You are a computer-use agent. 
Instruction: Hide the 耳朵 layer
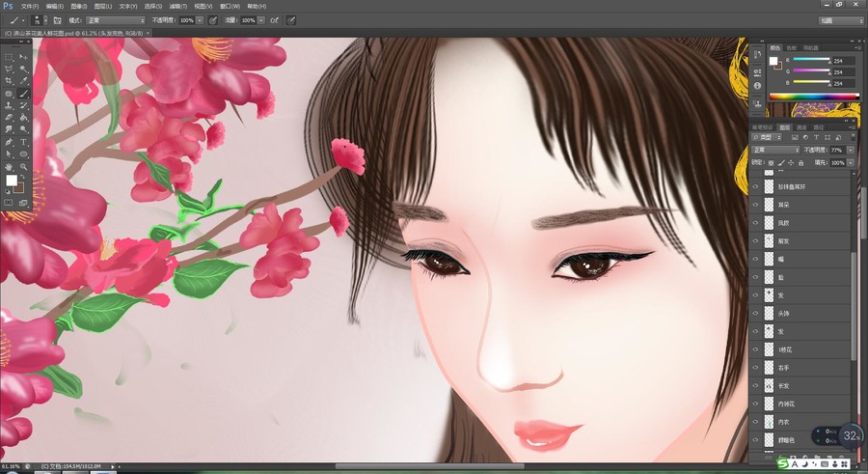(x=755, y=205)
